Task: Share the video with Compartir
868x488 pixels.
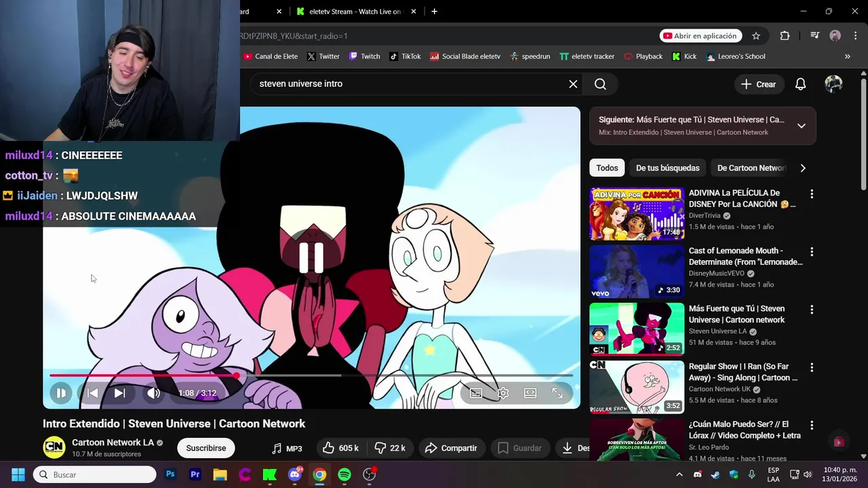Action: pyautogui.click(x=451, y=448)
